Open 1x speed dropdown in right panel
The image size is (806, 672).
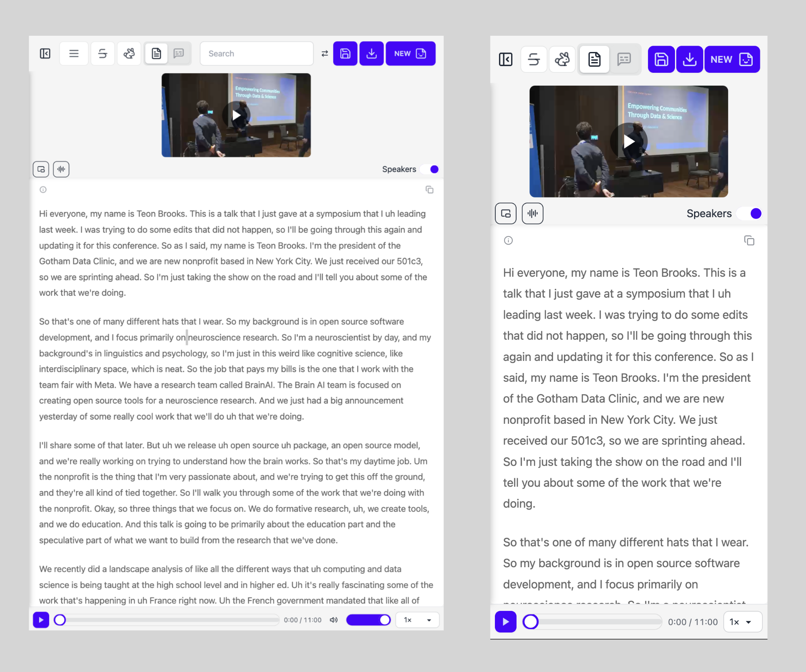point(743,622)
